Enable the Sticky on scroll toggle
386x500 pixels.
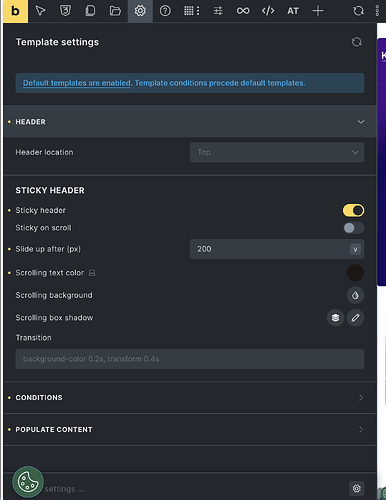click(353, 228)
